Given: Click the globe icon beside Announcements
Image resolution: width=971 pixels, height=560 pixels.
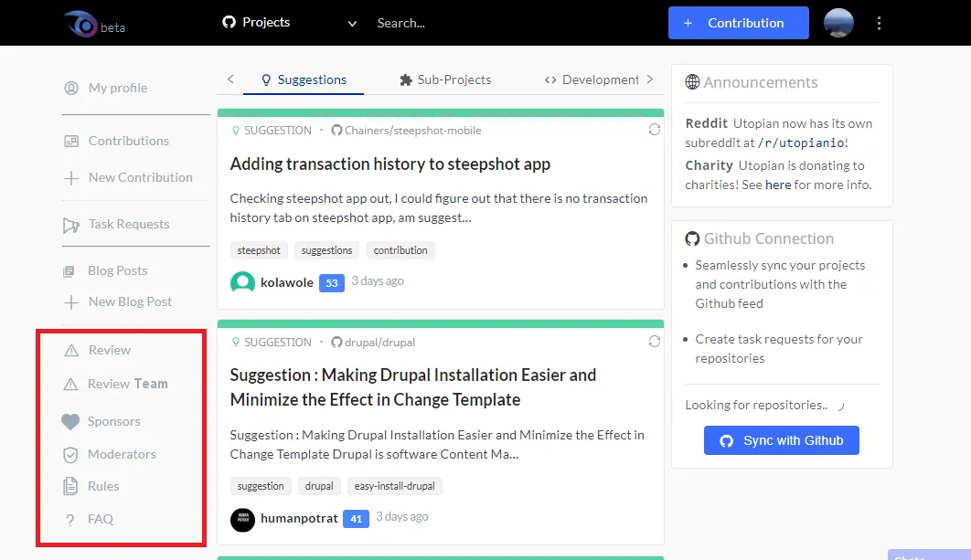Looking at the screenshot, I should (x=692, y=82).
